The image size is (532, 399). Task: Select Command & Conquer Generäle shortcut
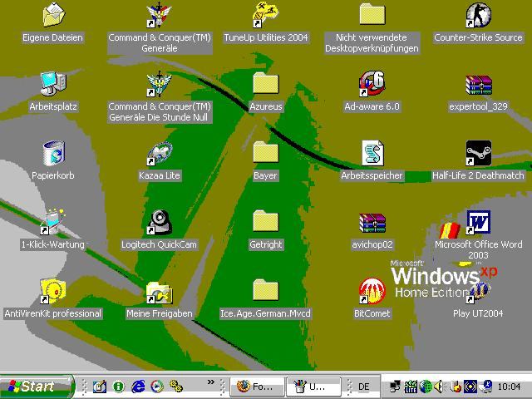click(159, 15)
